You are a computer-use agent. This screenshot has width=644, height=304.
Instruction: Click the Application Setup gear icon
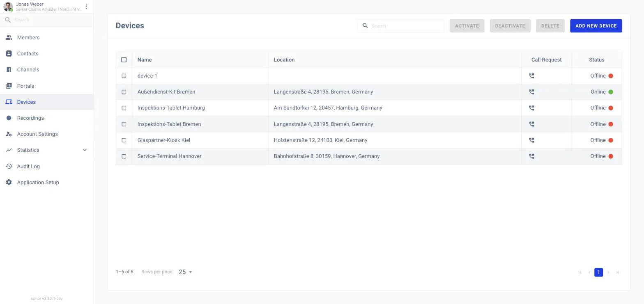[9, 182]
